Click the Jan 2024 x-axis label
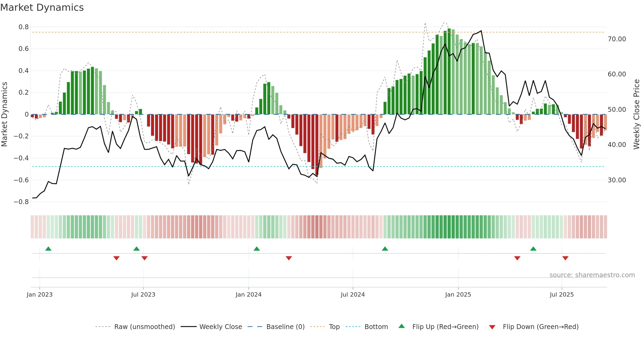 pyautogui.click(x=249, y=294)
